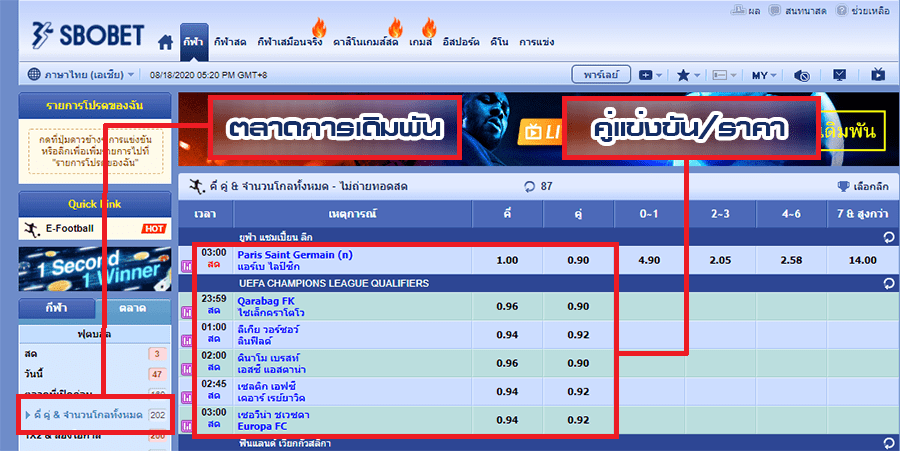Click even price 0.90 for ดินาโม เบรสท์
900x451 pixels.
[x=578, y=363]
